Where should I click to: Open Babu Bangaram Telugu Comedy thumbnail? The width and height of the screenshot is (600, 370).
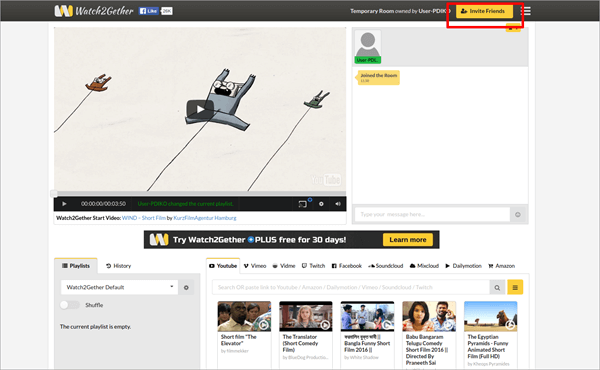point(429,316)
